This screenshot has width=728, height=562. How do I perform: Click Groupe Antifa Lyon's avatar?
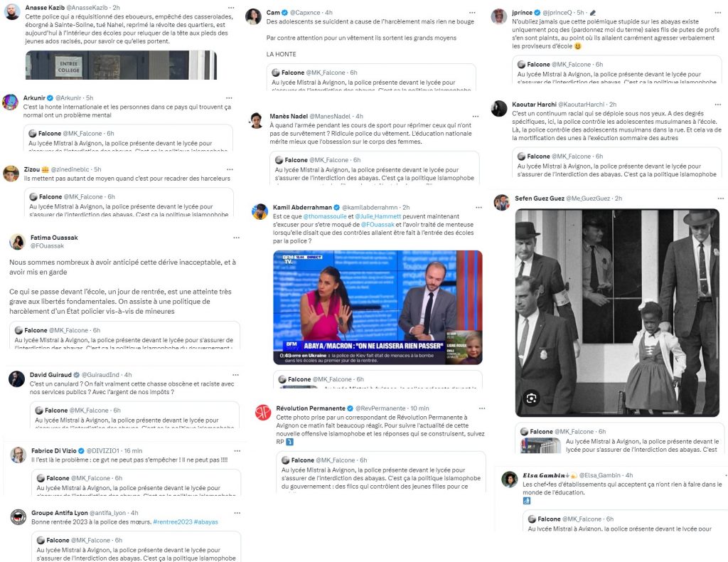point(18,516)
